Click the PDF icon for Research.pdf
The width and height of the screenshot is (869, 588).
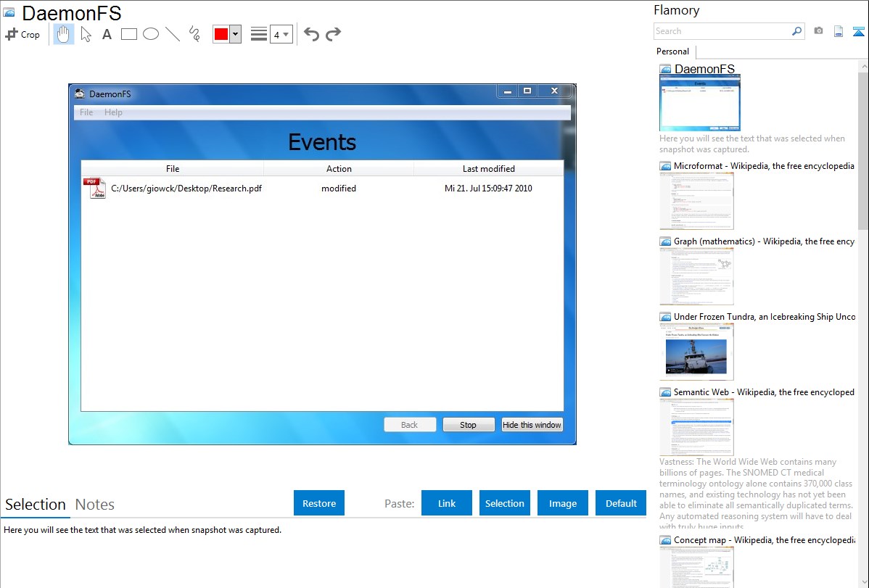coord(94,189)
